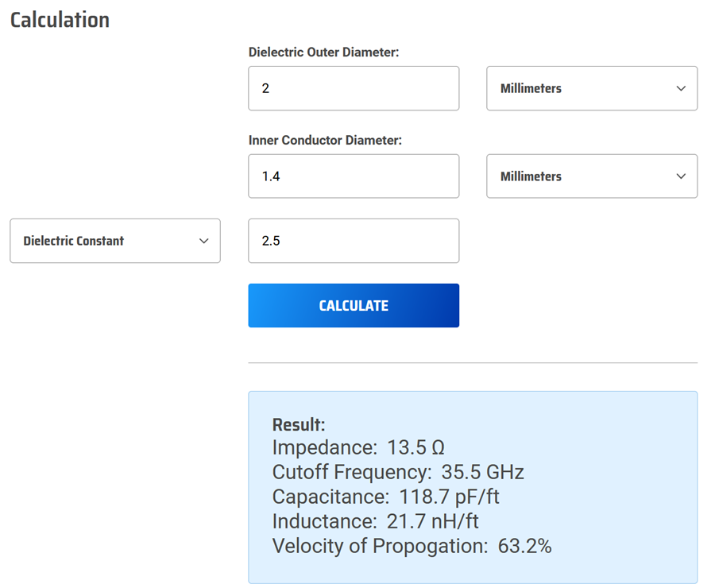Click the chevron icon in Dielectric Constant selector
The width and height of the screenshot is (715, 588).
204,242
